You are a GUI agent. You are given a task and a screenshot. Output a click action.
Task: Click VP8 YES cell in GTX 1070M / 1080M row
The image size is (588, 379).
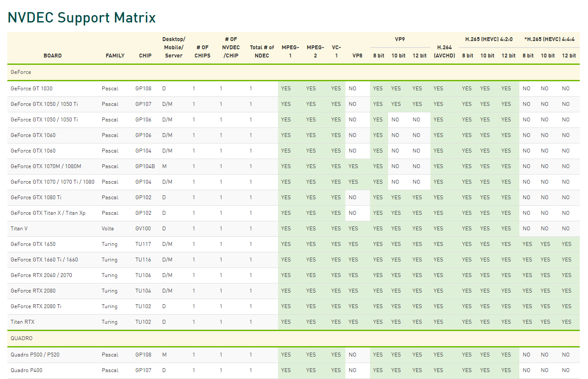pos(354,166)
